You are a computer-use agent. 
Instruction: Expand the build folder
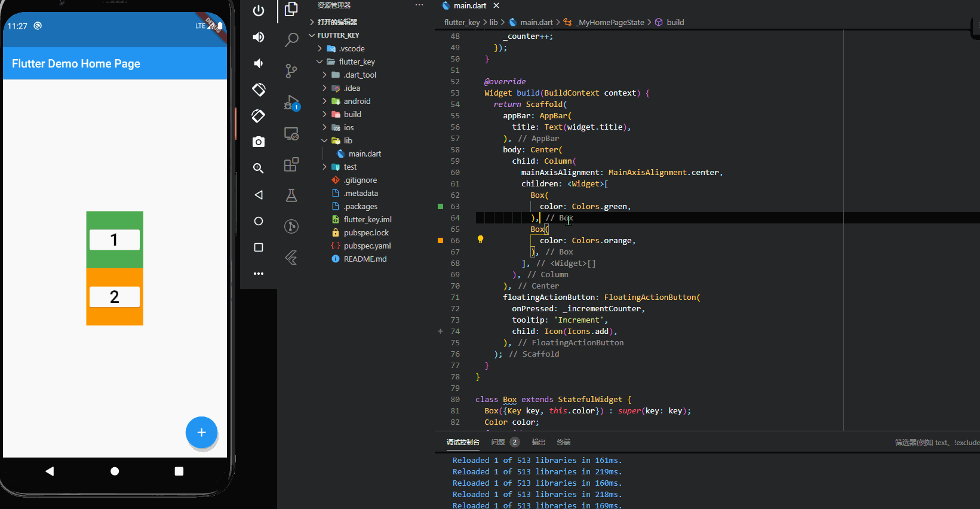[x=352, y=114]
